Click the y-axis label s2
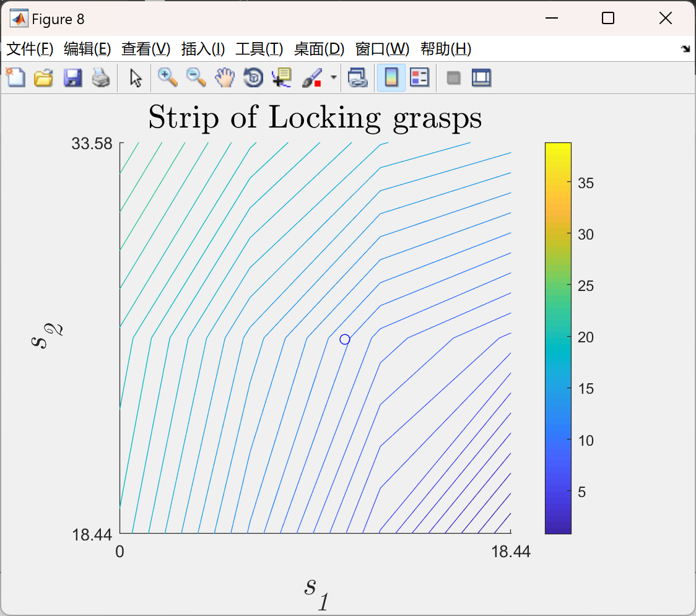The image size is (696, 616). 46,336
